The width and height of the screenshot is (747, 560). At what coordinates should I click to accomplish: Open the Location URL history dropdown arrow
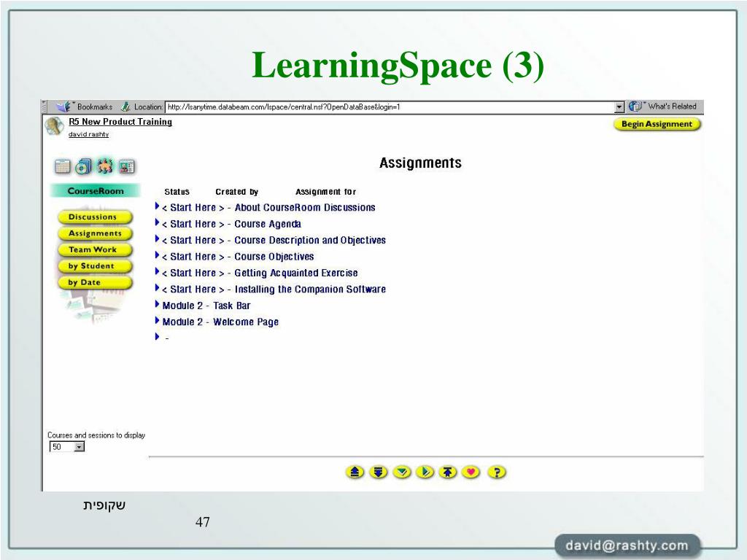(x=619, y=106)
